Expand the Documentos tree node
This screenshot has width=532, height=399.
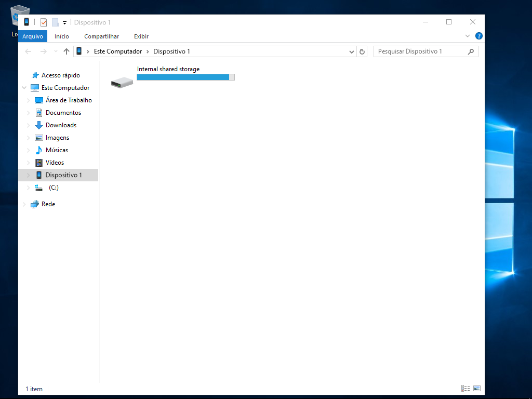[x=29, y=113]
